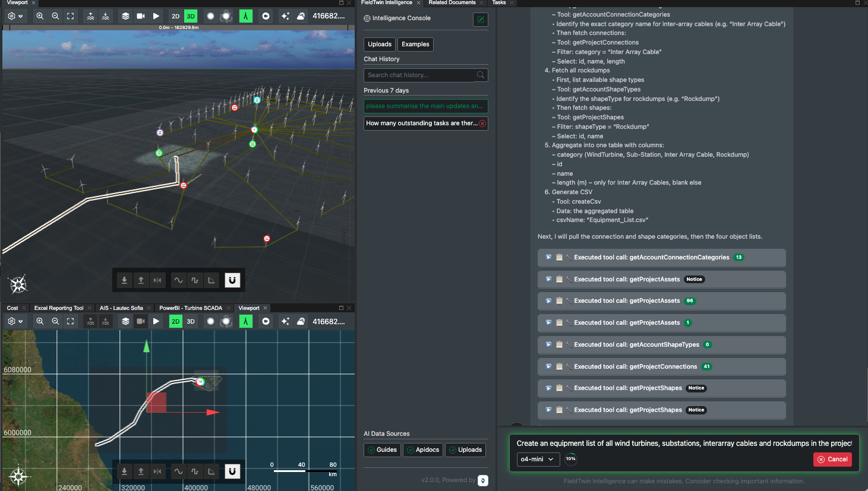Click the magnet snap icon in 3D viewport

(232, 280)
